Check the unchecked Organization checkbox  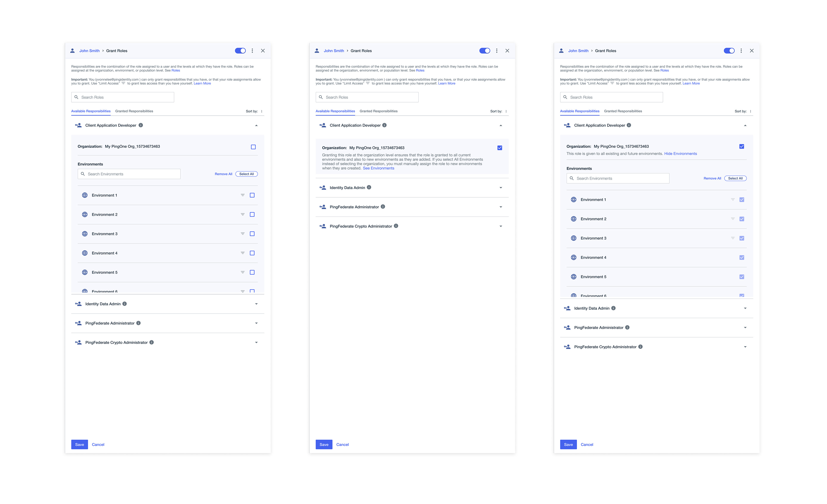253,147
